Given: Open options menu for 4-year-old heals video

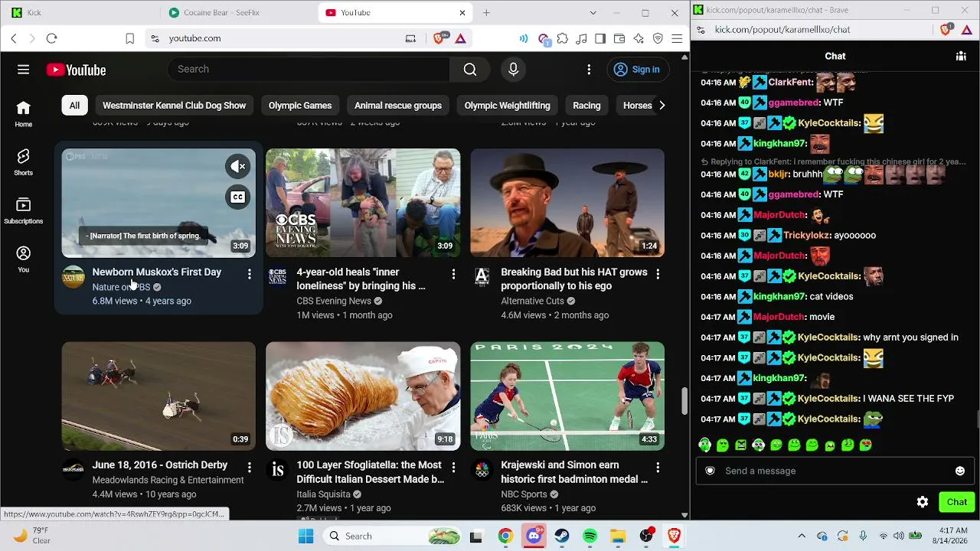Looking at the screenshot, I should point(453,273).
